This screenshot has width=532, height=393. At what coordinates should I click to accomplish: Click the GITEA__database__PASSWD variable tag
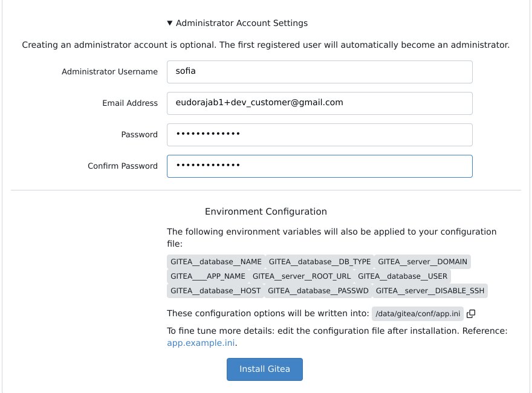(x=318, y=291)
